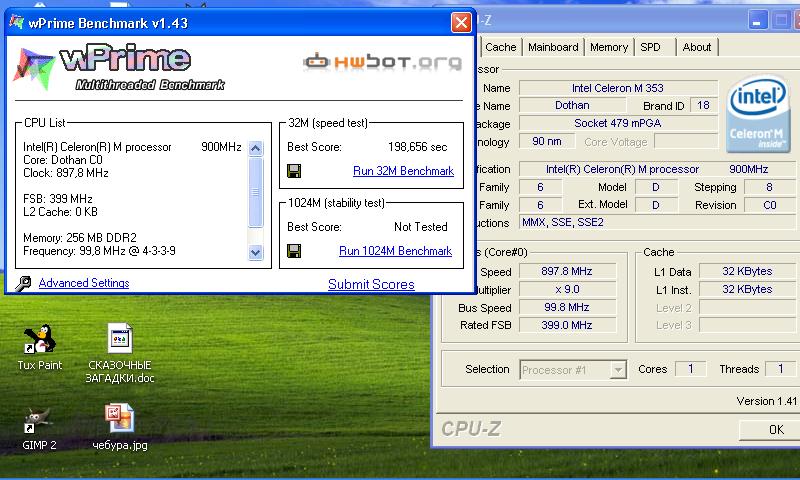
Task: Switch to the About tab in CPU-Z
Action: tap(696, 47)
